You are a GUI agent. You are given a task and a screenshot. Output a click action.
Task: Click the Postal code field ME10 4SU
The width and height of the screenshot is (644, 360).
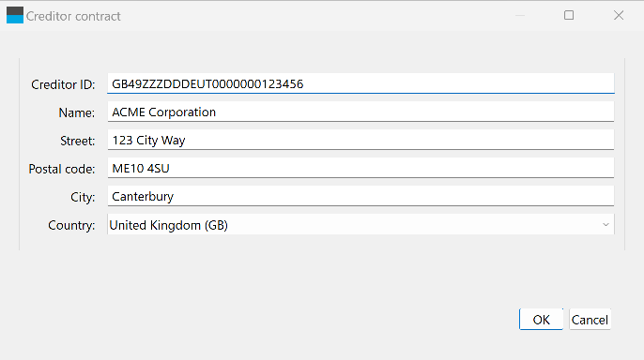pyautogui.click(x=360, y=168)
